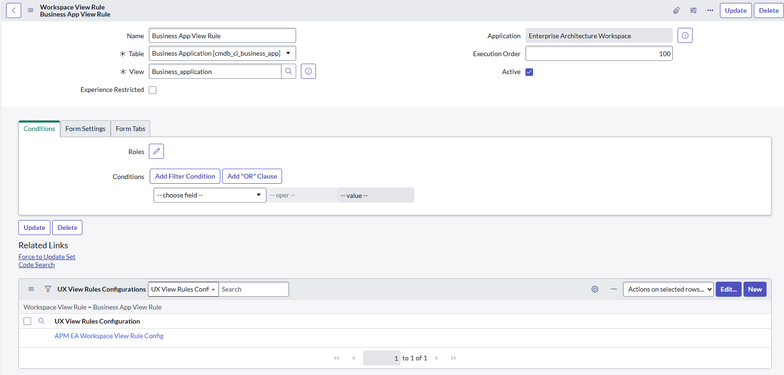Select all rows checkbox in related list

28,321
